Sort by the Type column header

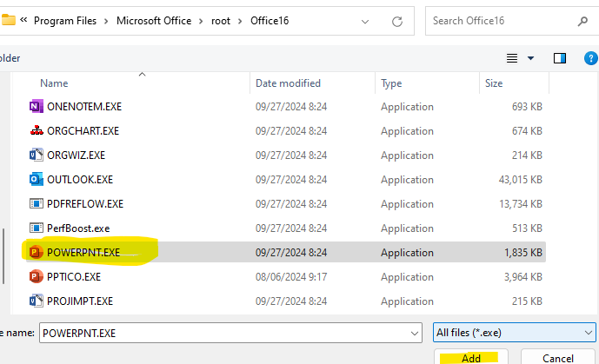pos(391,83)
